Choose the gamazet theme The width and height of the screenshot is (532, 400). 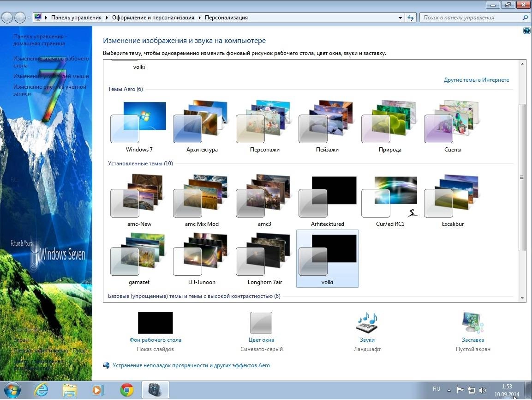click(139, 259)
